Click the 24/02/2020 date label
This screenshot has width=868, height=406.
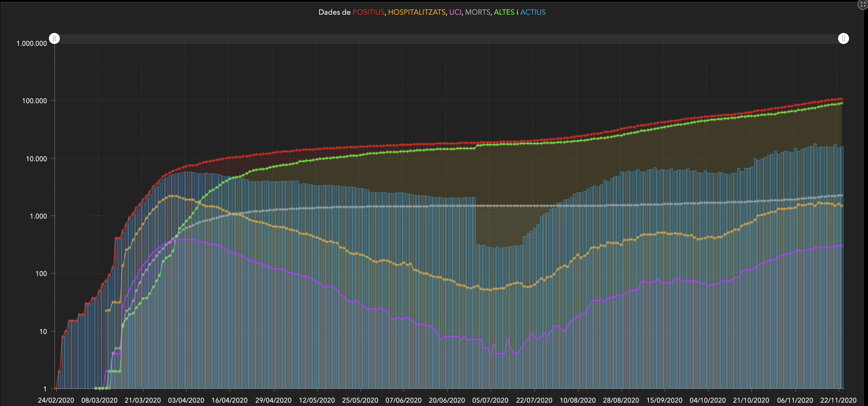(x=56, y=400)
